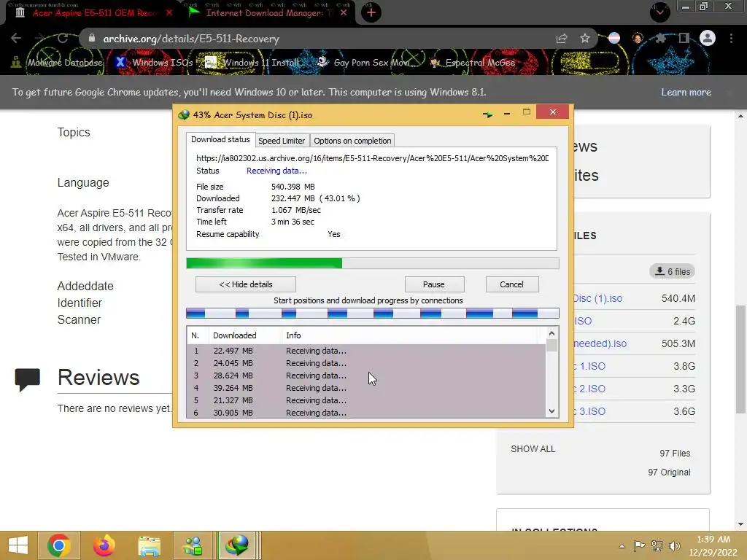Open the 2.ISO 3.3G file link
The height and width of the screenshot is (560, 747).
pos(589,389)
